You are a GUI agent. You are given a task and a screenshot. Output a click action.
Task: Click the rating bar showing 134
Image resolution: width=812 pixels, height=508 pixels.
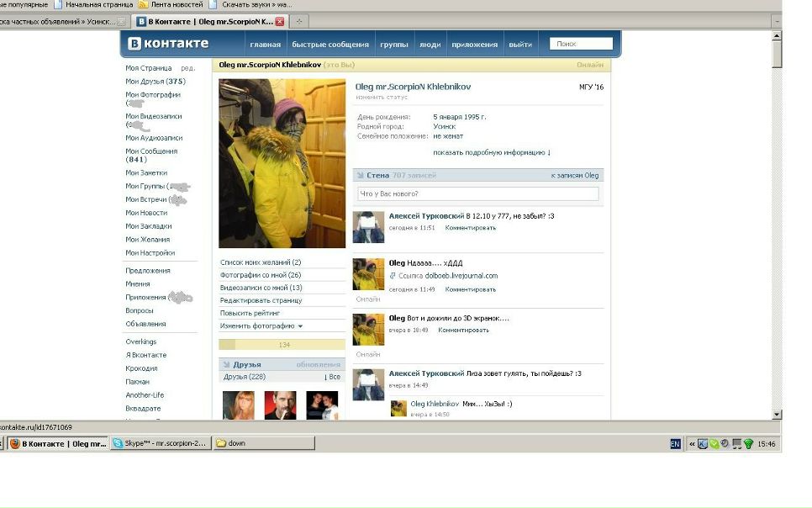coord(282,345)
